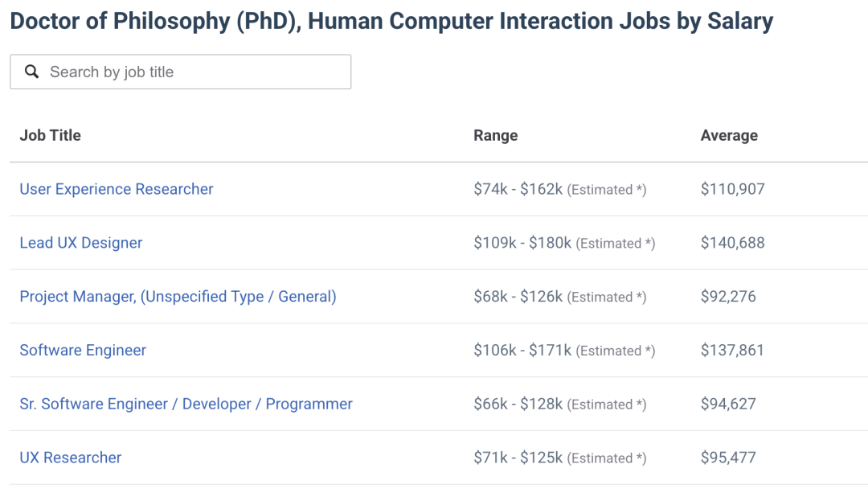The height and width of the screenshot is (497, 868).
Task: Click the $94,627 average salary value
Action: pyautogui.click(x=728, y=404)
